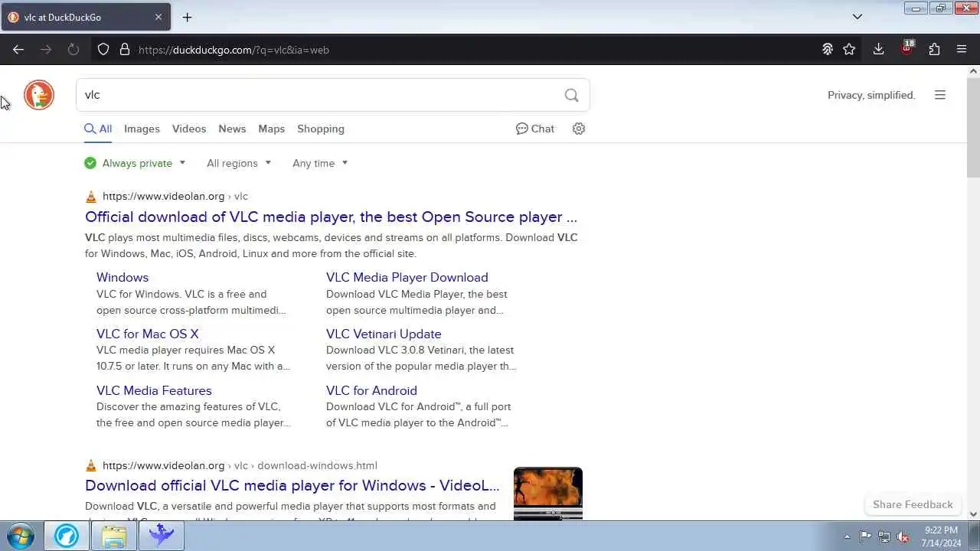
Task: Click the Share Feedback button
Action: pyautogui.click(x=913, y=504)
